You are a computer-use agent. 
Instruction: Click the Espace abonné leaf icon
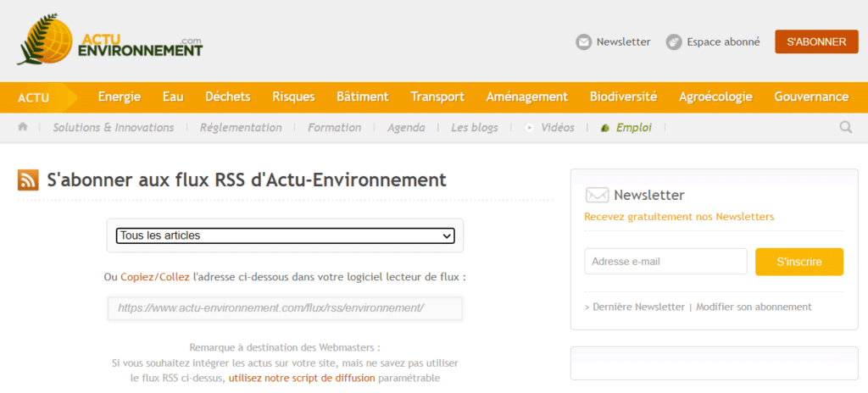[674, 42]
